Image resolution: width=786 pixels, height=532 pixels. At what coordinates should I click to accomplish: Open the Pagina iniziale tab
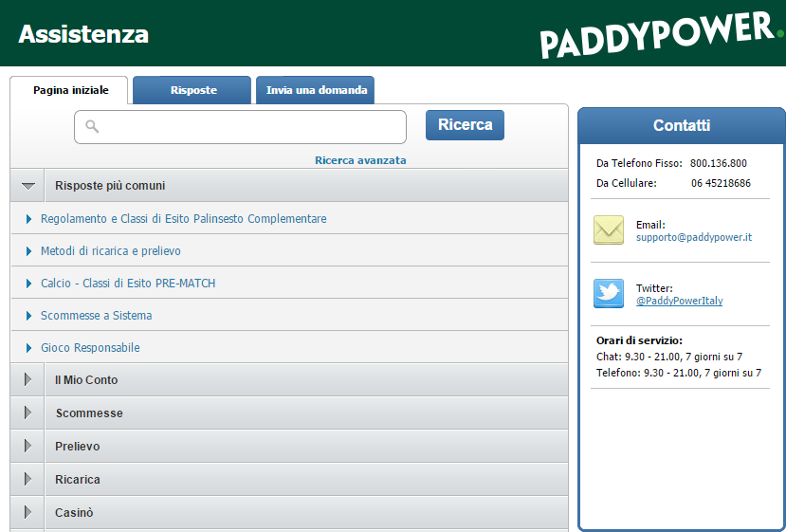pyautogui.click(x=69, y=90)
